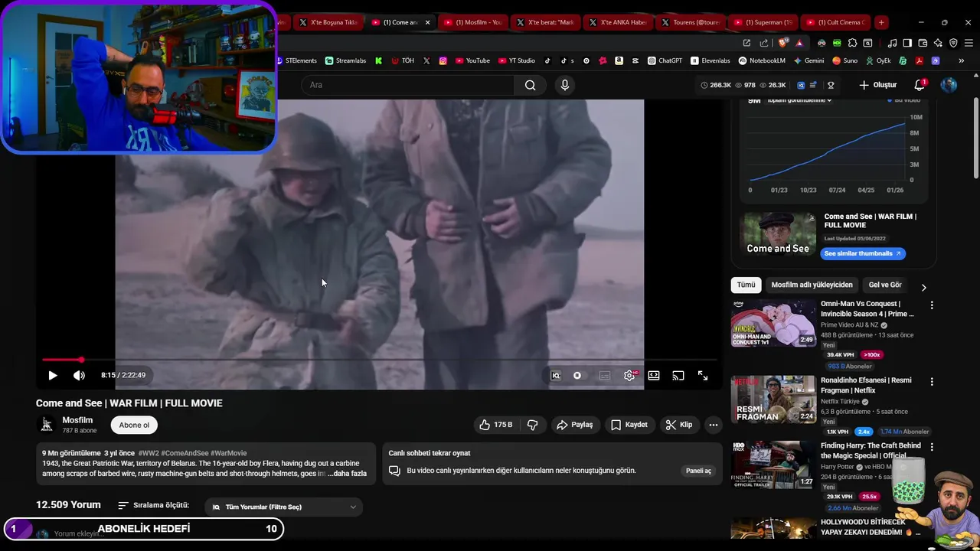Open the Amazon bookmark icon

[619, 60]
